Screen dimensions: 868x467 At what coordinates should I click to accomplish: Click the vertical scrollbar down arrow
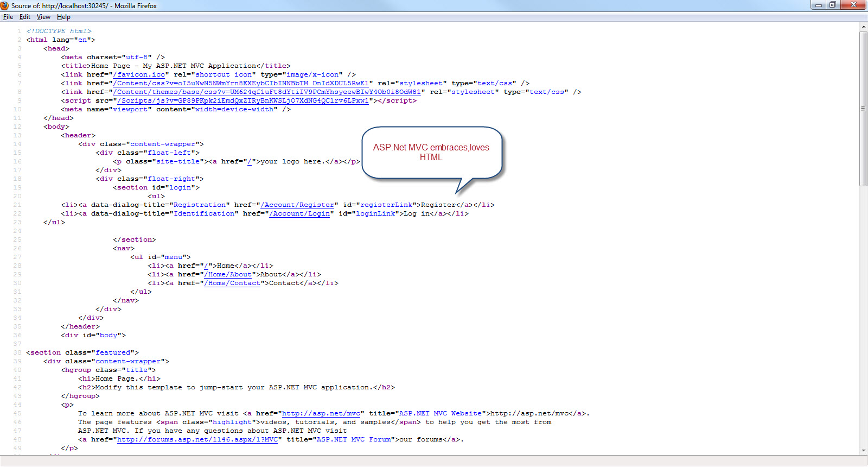pos(863,451)
